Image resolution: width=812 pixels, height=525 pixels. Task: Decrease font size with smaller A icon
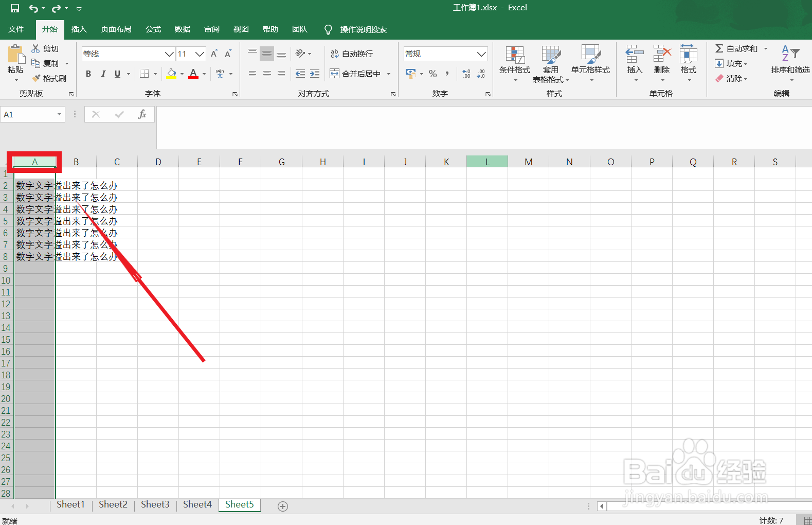(228, 54)
